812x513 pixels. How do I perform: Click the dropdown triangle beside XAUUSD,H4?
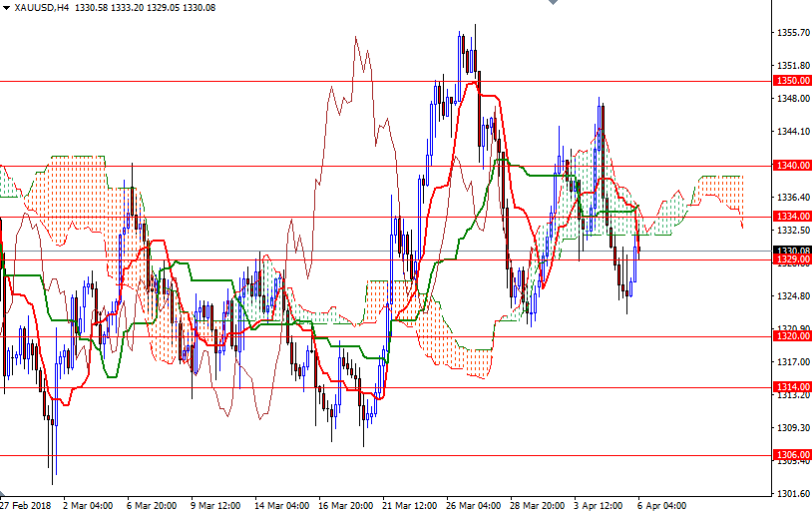coord(6,8)
